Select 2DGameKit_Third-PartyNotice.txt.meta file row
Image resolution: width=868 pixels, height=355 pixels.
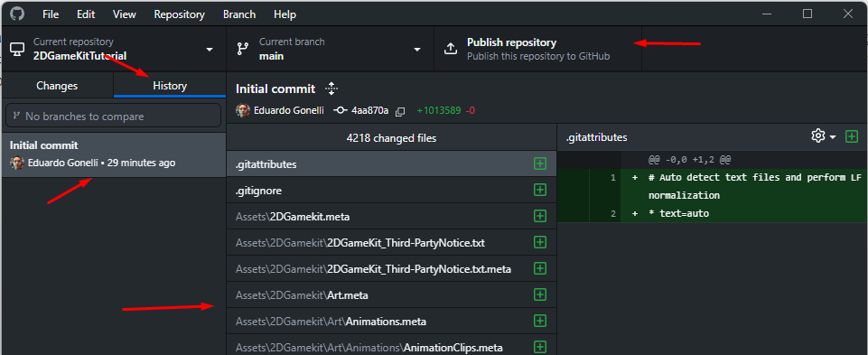point(391,268)
